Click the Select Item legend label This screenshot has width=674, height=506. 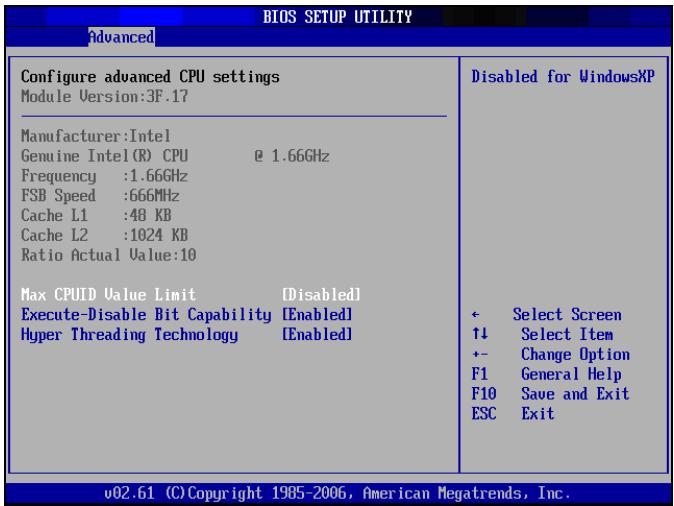click(567, 334)
